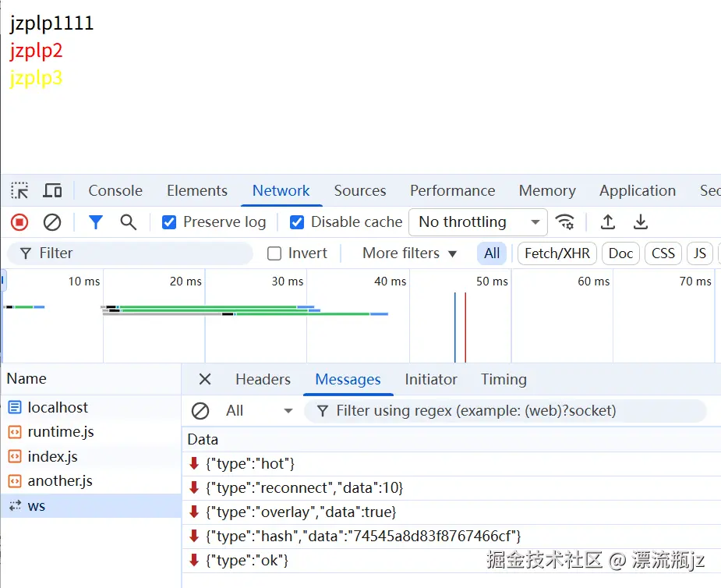Image resolution: width=721 pixels, height=588 pixels.
Task: Click the red load event marker line
Action: [465, 327]
